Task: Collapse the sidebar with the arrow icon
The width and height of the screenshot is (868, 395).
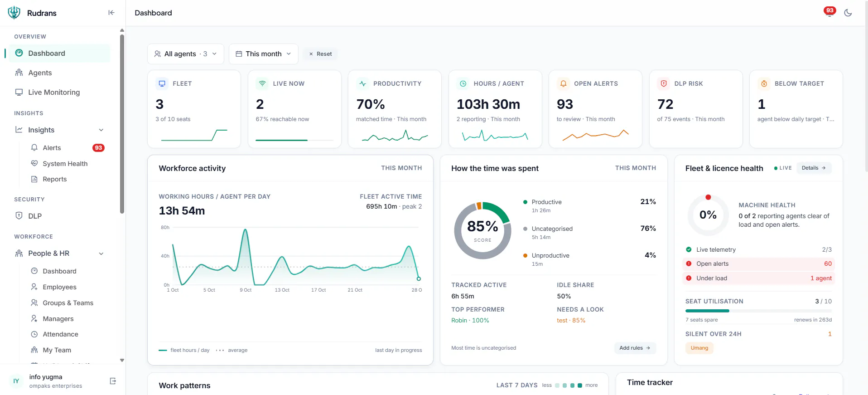Action: (111, 13)
